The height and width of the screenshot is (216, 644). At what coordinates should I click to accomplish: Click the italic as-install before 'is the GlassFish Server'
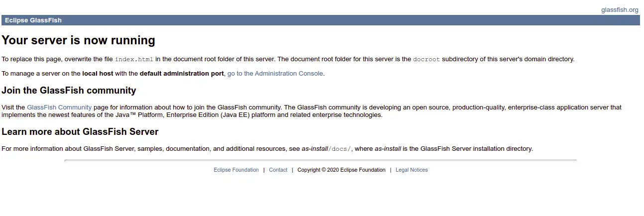(388, 148)
